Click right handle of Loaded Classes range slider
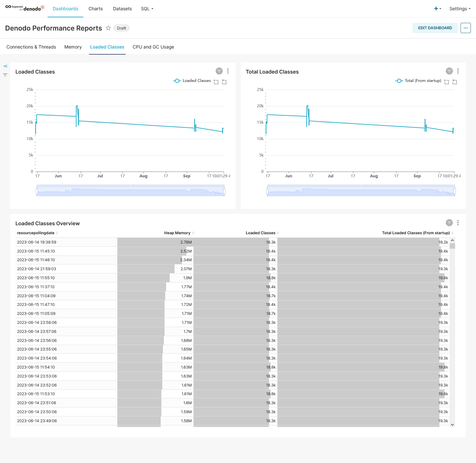Screen dimensions: 476x463 224,191
